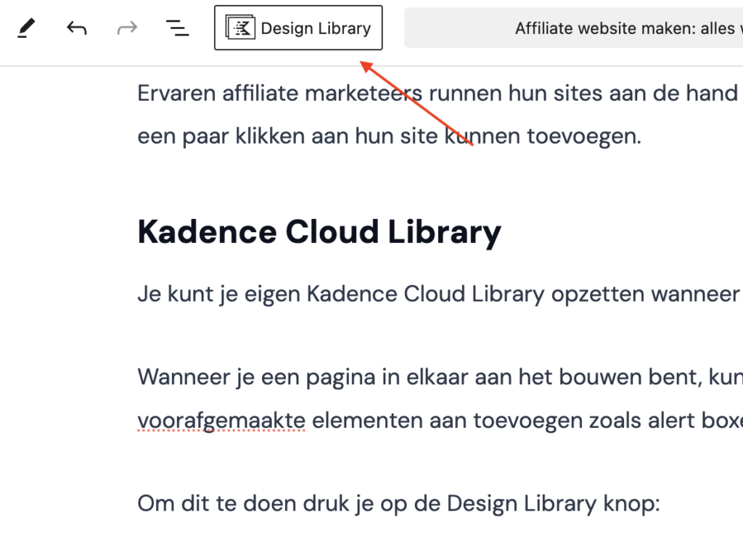Open the Document Overview list icon
743x560 pixels.
click(x=177, y=28)
